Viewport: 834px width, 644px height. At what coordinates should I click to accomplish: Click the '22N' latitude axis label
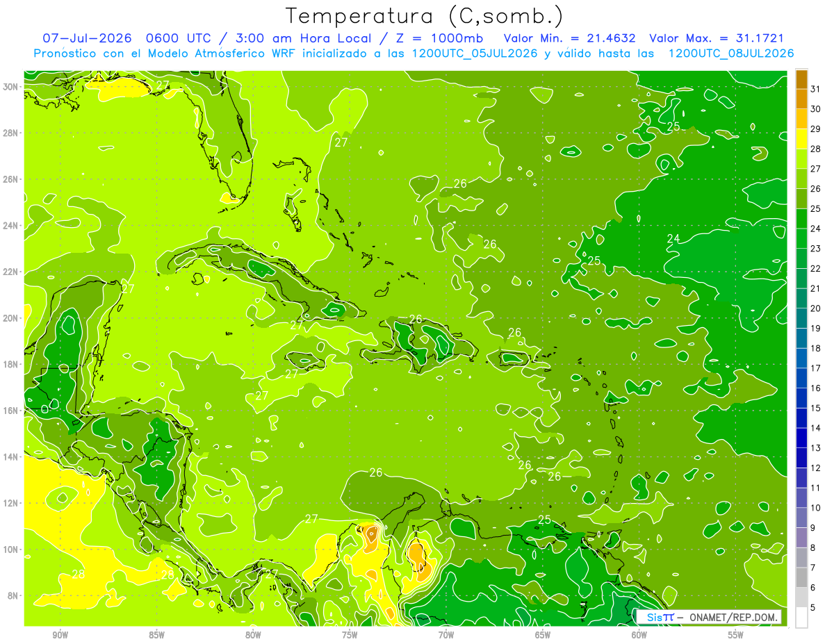(10, 272)
